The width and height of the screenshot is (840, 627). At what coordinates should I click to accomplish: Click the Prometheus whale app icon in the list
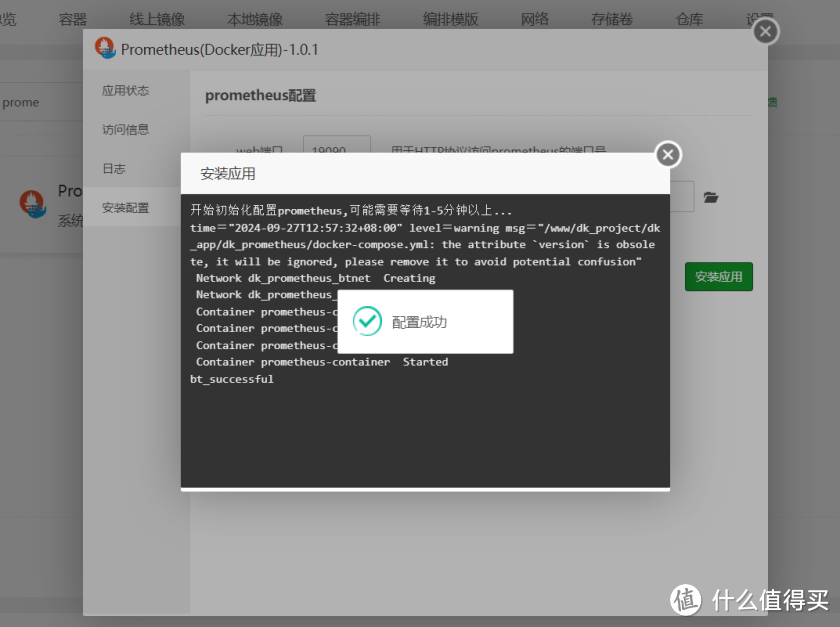pos(33,206)
